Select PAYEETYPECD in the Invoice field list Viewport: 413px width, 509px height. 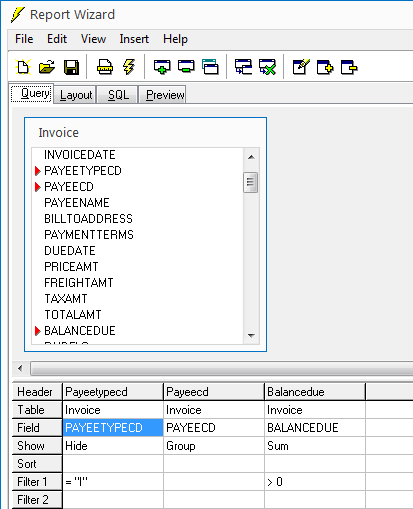(x=83, y=171)
